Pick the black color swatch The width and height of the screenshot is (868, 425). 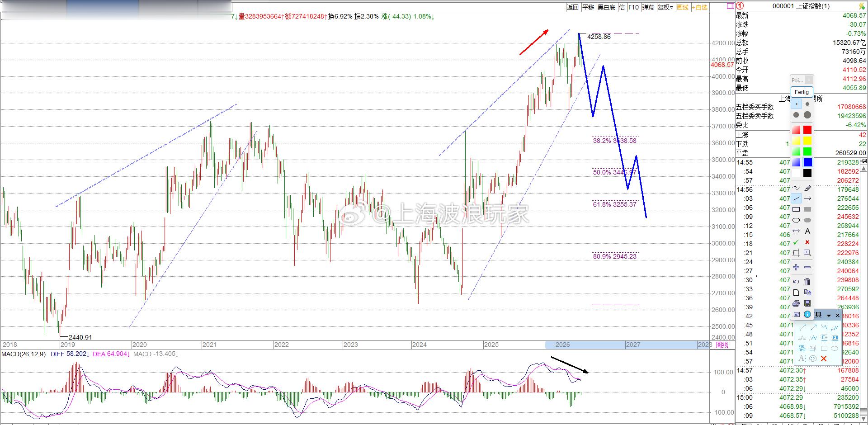coord(807,173)
